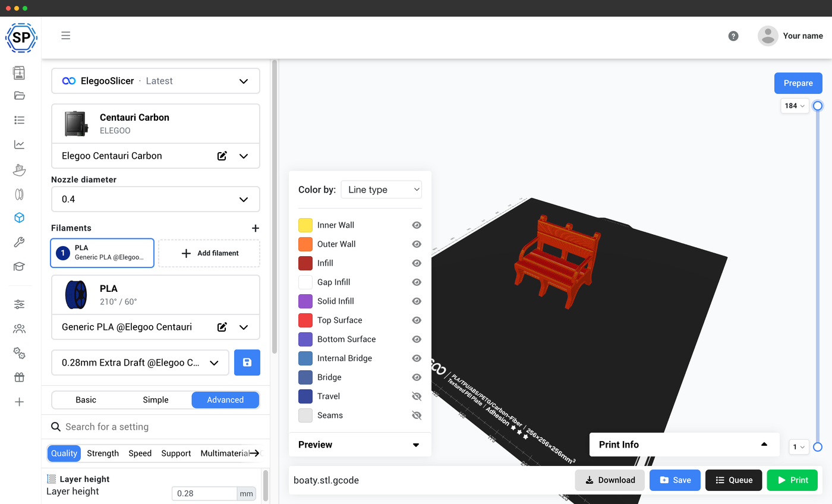Switch to Simple settings mode

[x=156, y=400]
